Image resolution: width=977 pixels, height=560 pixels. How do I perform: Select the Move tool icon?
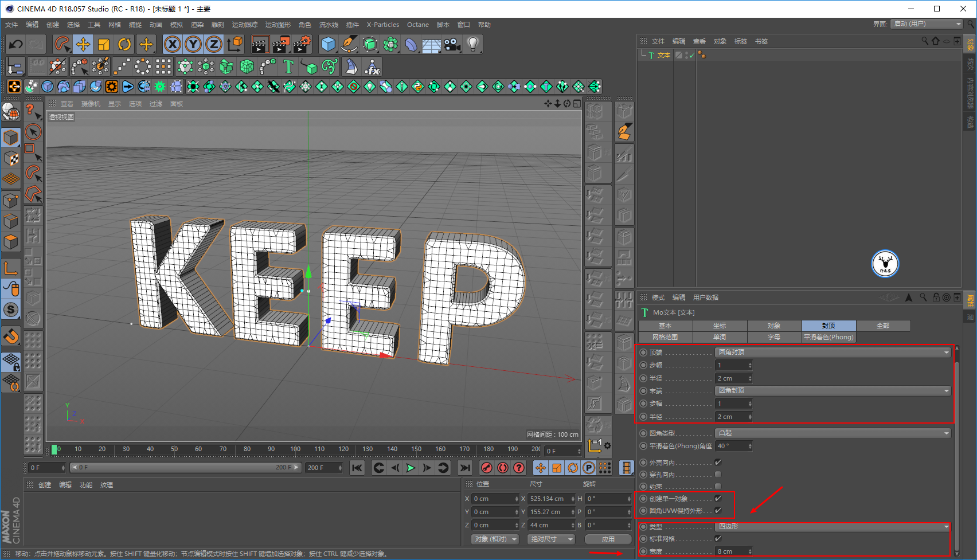click(x=83, y=44)
